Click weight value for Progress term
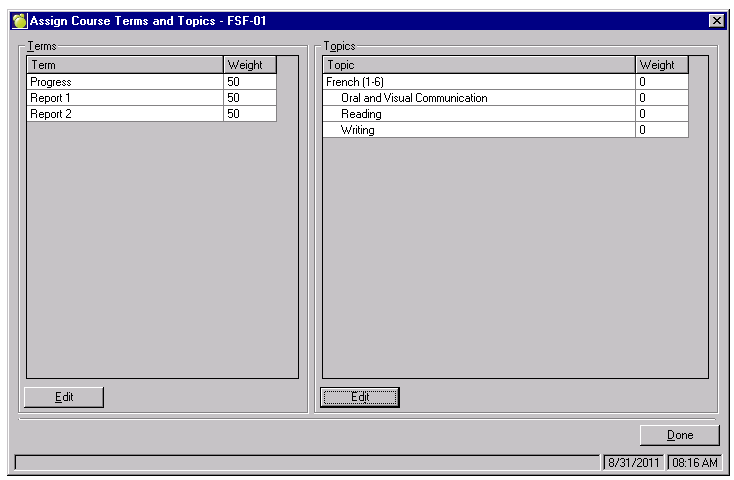This screenshot has height=480, width=734. pos(250,82)
